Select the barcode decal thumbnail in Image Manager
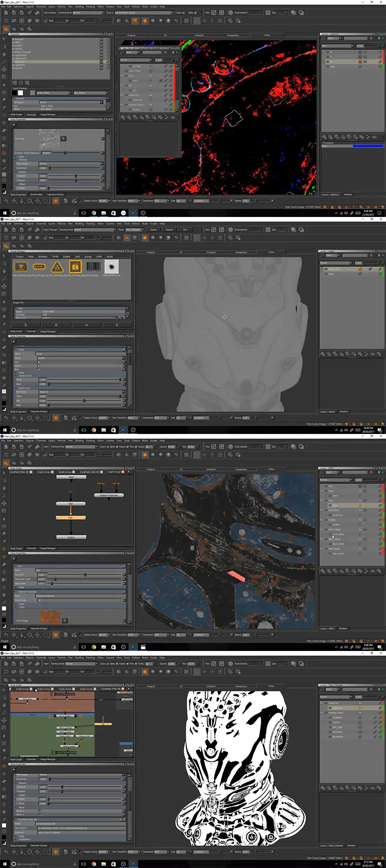 pyautogui.click(x=93, y=266)
